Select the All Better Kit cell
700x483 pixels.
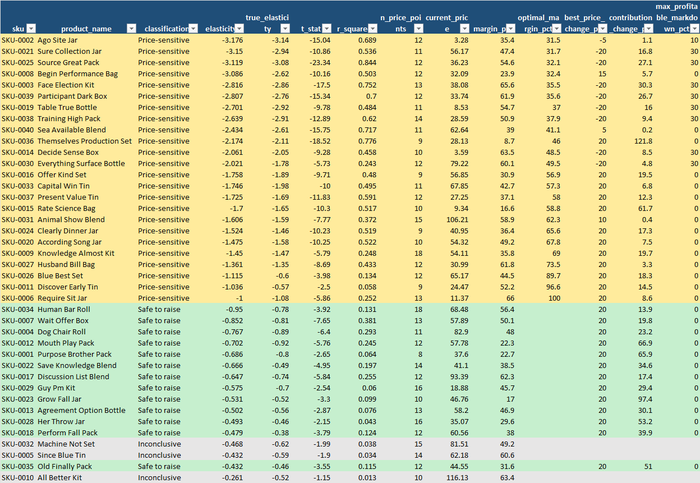(x=86, y=477)
